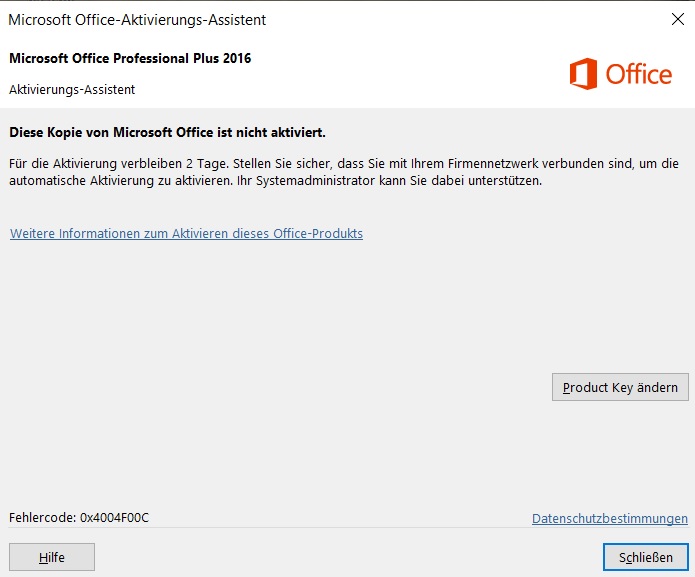Image resolution: width=695 pixels, height=577 pixels.
Task: Click the orange Office logo icon
Action: (x=583, y=74)
